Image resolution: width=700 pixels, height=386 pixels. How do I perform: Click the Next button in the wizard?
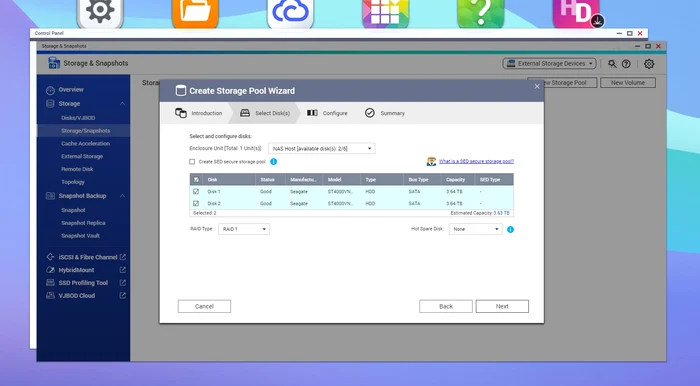(502, 306)
